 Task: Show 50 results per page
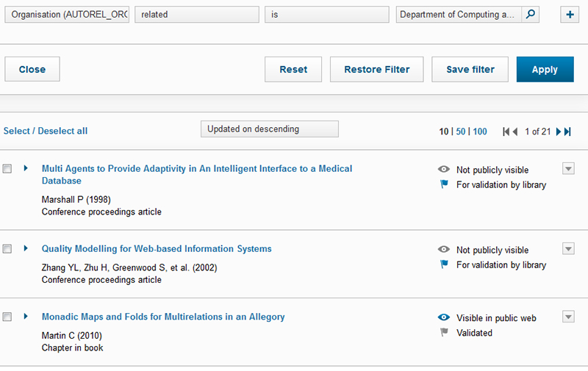(x=461, y=132)
